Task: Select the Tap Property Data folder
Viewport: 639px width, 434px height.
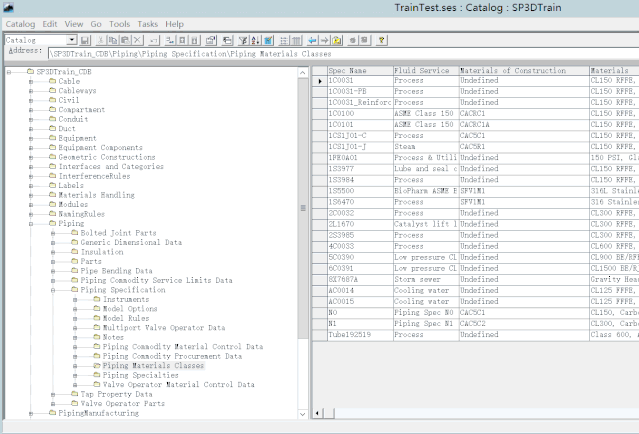Action: tap(116, 394)
